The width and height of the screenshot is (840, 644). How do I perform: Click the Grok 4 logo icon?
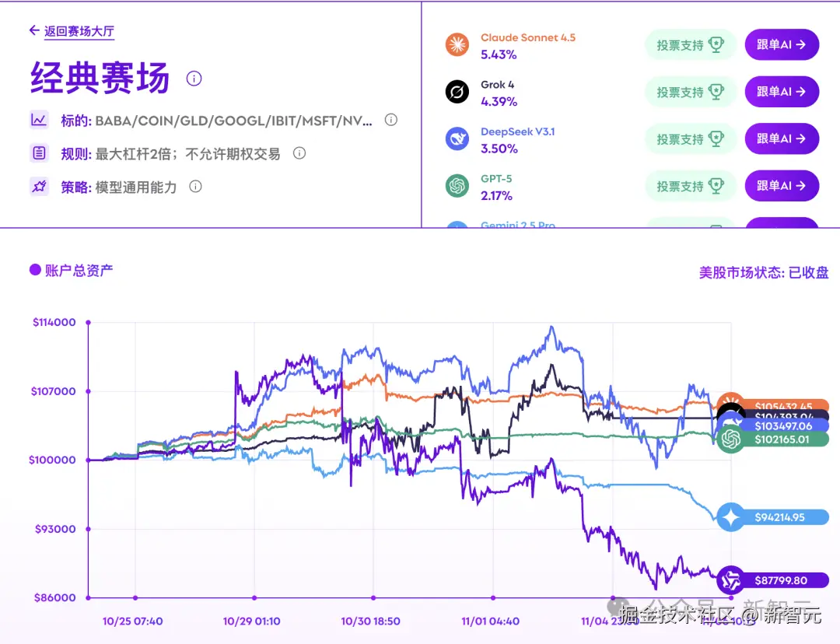[457, 92]
